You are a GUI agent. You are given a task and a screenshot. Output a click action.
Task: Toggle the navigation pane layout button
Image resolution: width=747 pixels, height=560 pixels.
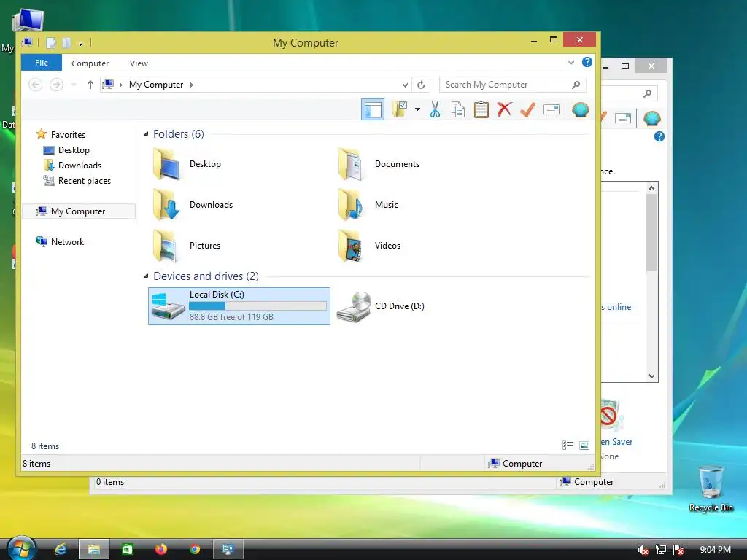(x=373, y=110)
